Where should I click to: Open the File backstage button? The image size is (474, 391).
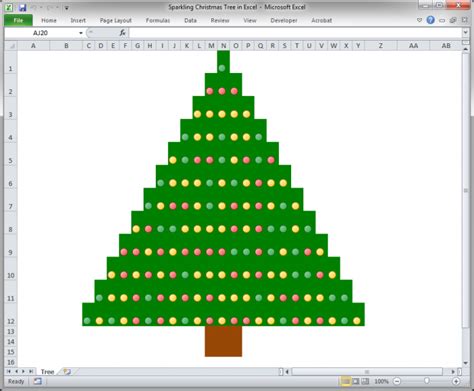[18, 20]
